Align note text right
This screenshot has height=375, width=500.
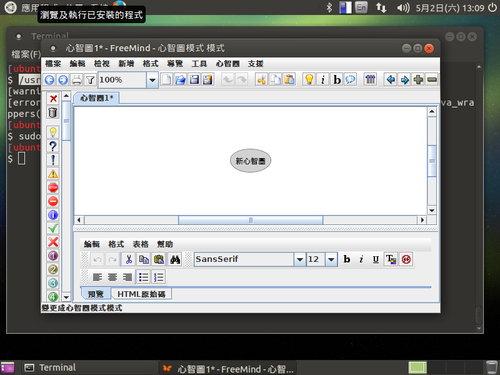click(127, 277)
